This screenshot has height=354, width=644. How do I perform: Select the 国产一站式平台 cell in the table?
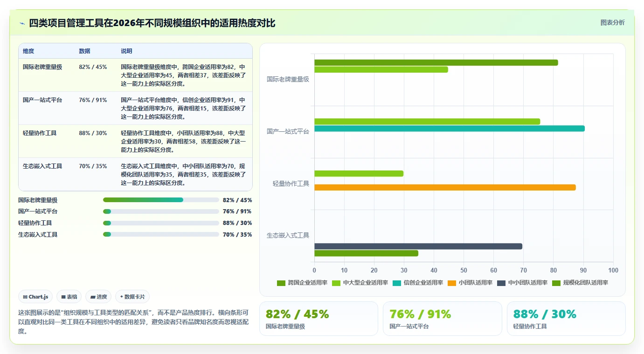pyautogui.click(x=42, y=100)
